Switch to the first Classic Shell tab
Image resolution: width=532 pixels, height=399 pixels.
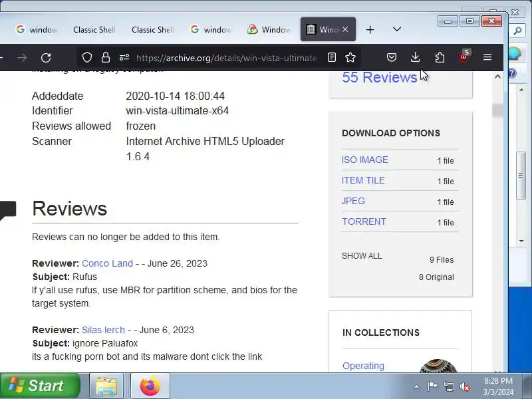[94, 29]
